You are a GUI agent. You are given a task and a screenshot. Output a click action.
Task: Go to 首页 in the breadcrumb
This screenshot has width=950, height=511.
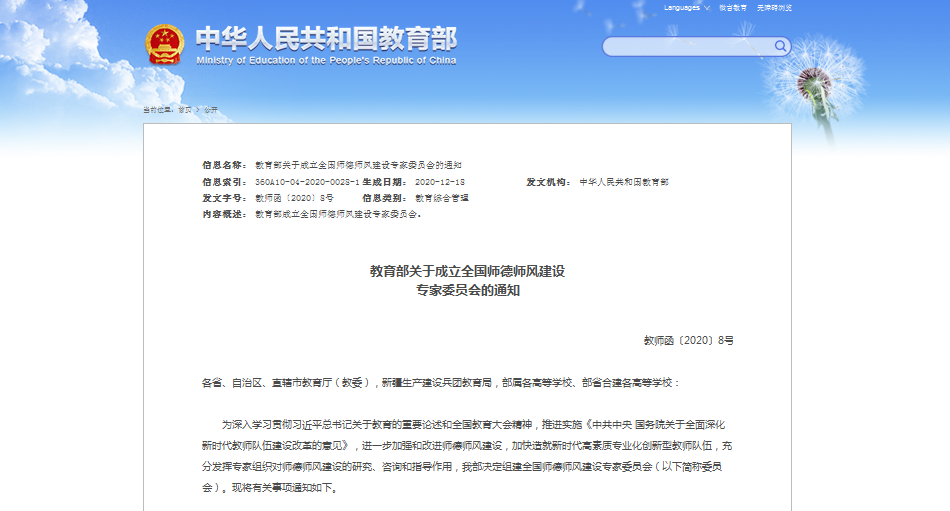click(184, 109)
